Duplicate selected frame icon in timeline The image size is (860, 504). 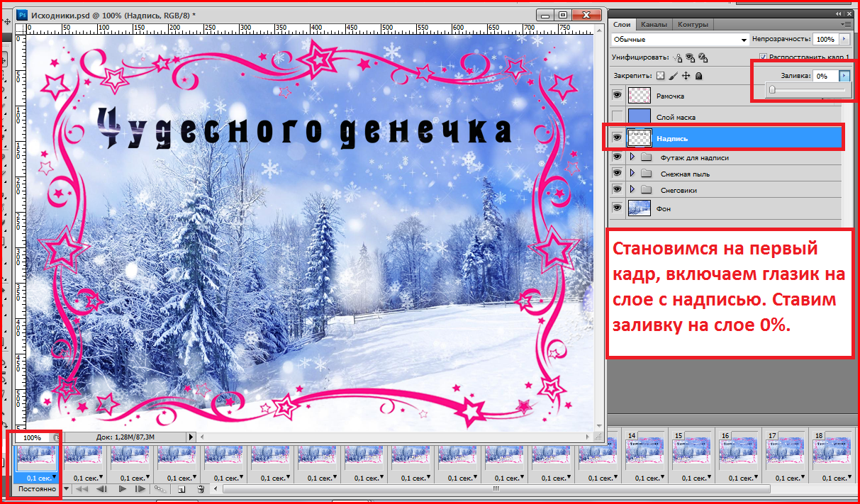[x=182, y=489]
